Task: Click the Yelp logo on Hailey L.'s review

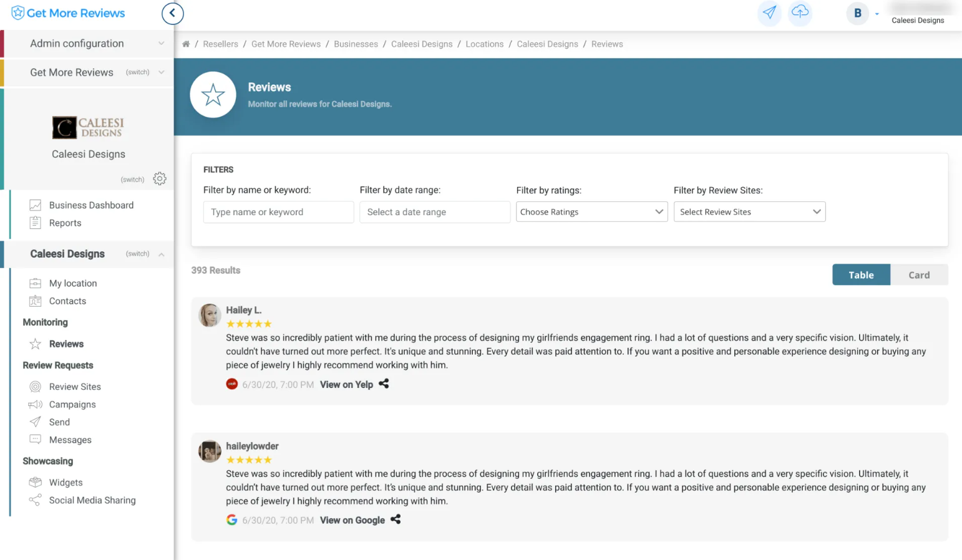Action: click(231, 384)
